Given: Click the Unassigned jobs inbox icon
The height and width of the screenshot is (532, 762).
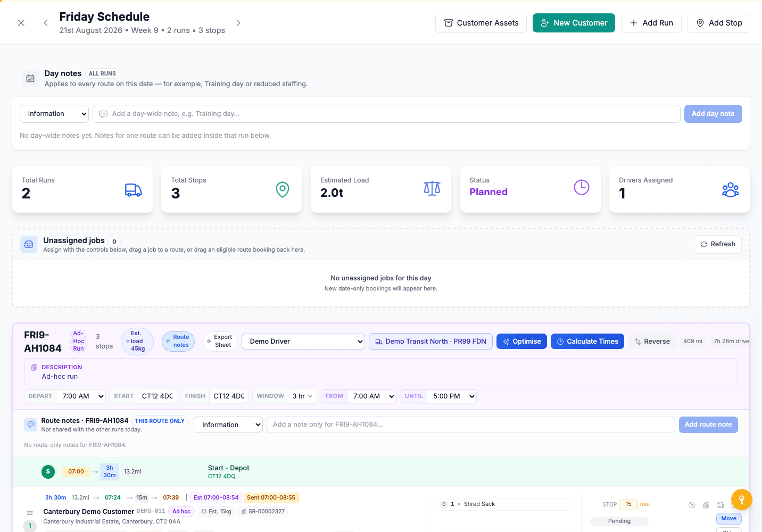Looking at the screenshot, I should [x=29, y=244].
